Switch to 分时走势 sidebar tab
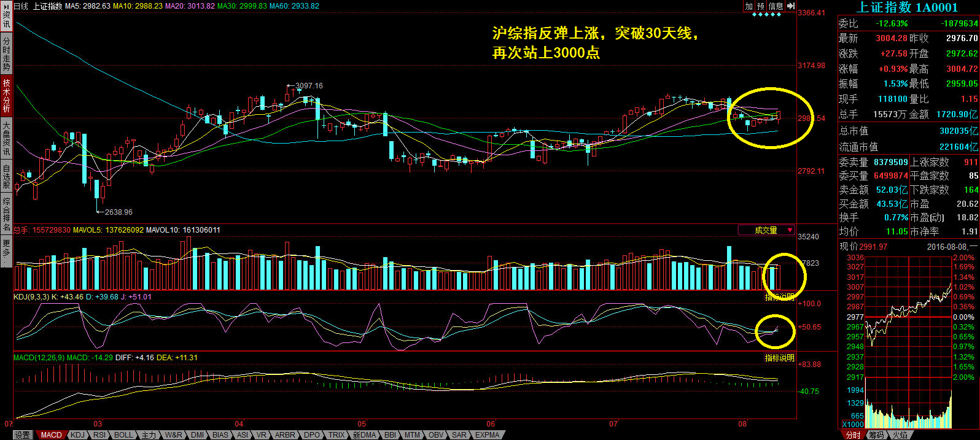This screenshot has width=980, height=440. click(6, 54)
